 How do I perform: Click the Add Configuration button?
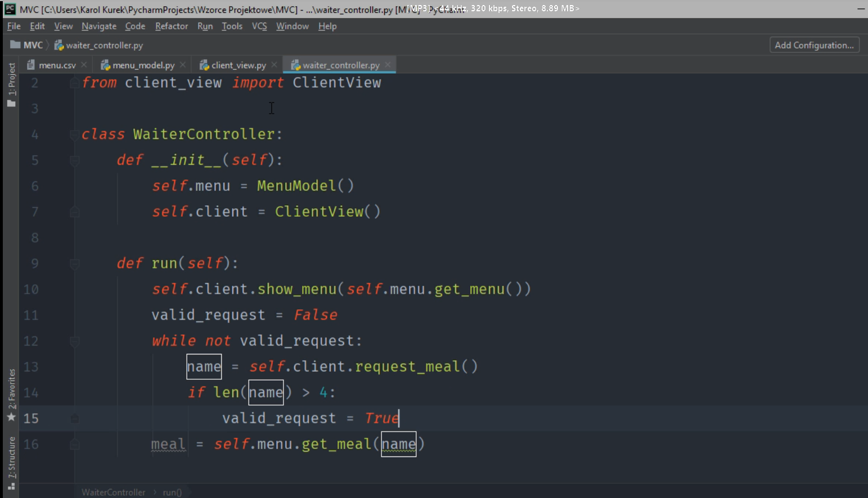coord(813,45)
